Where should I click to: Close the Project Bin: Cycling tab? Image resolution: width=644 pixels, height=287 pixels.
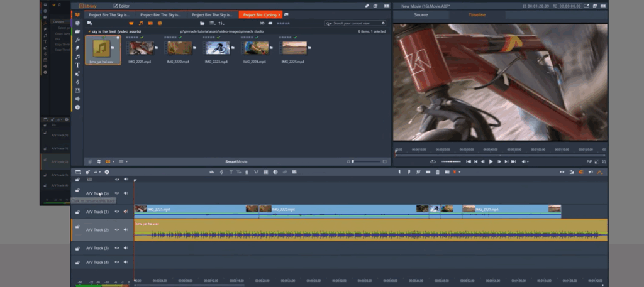pyautogui.click(x=279, y=15)
